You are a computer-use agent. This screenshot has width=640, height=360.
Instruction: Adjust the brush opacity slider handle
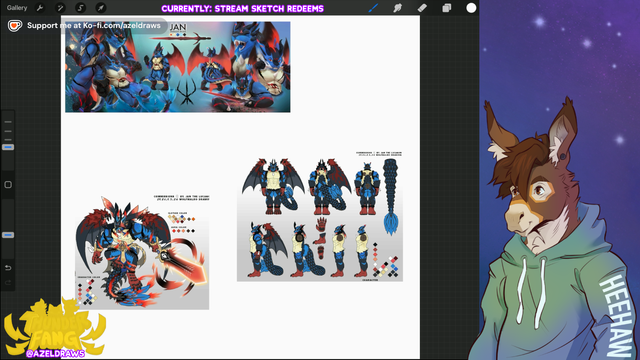(8, 235)
